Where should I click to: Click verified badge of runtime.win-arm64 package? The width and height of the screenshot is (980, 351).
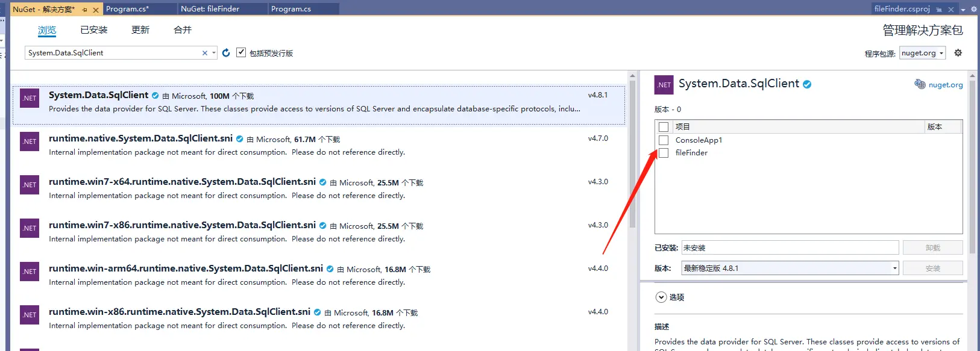coord(330,269)
